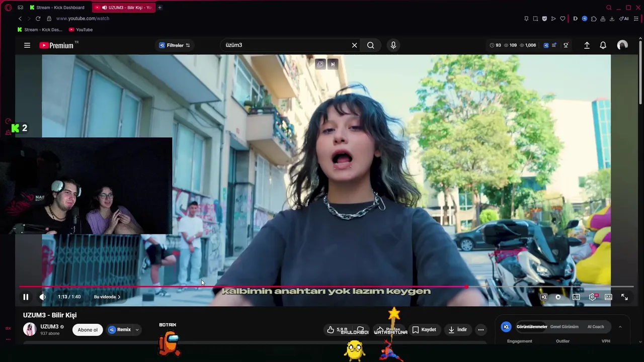Open the browser easy setup sliders icon
Screen dimensions: 644x362
click(x=636, y=19)
